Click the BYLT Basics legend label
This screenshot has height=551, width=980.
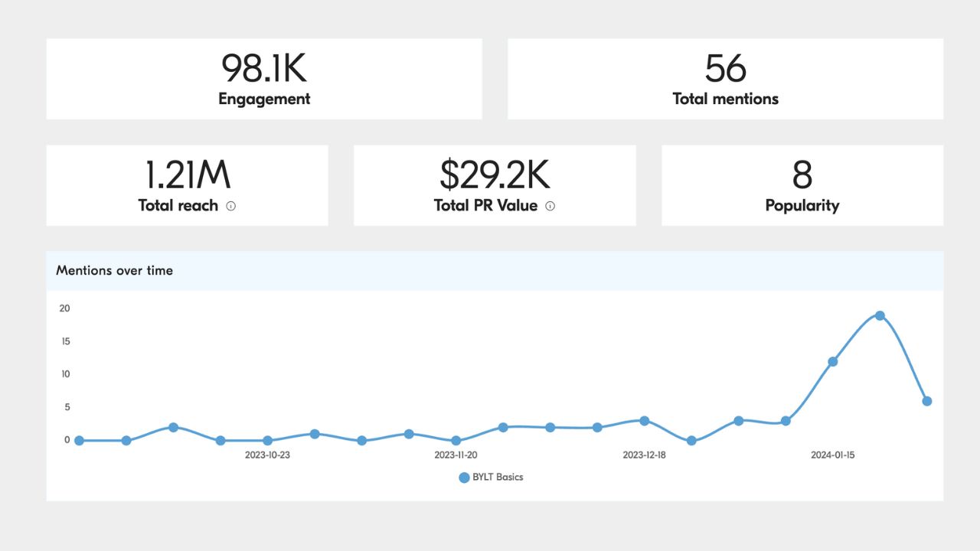tap(498, 477)
